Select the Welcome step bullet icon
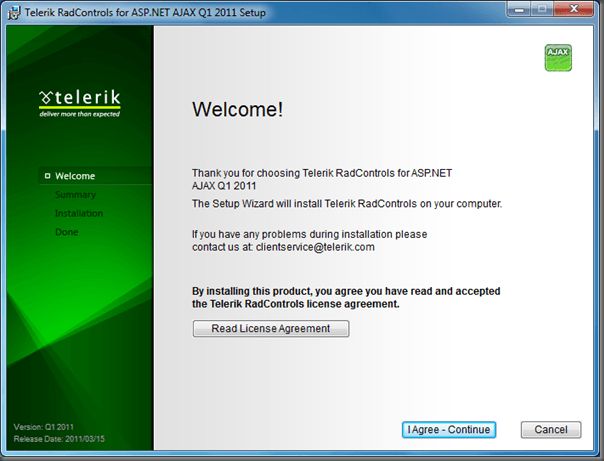Screen dimensions: 604x461 pyautogui.click(x=47, y=176)
